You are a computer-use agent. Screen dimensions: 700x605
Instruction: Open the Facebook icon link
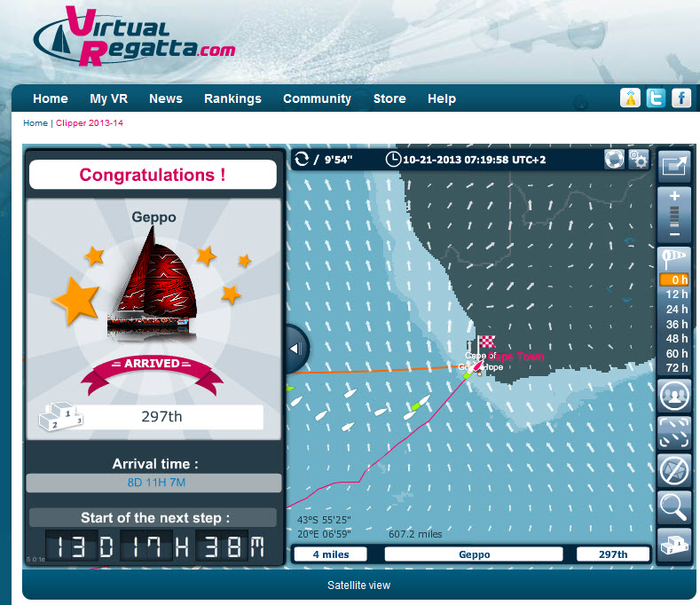click(681, 98)
